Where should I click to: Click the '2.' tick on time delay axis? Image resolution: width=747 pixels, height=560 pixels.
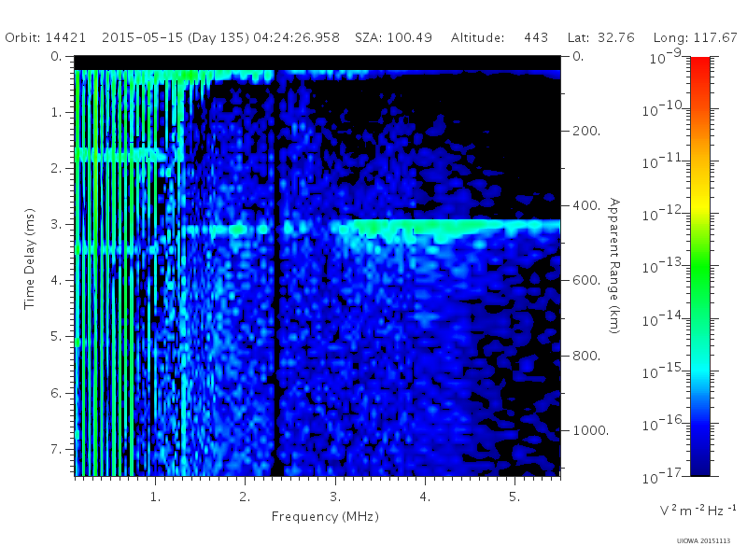[57, 169]
